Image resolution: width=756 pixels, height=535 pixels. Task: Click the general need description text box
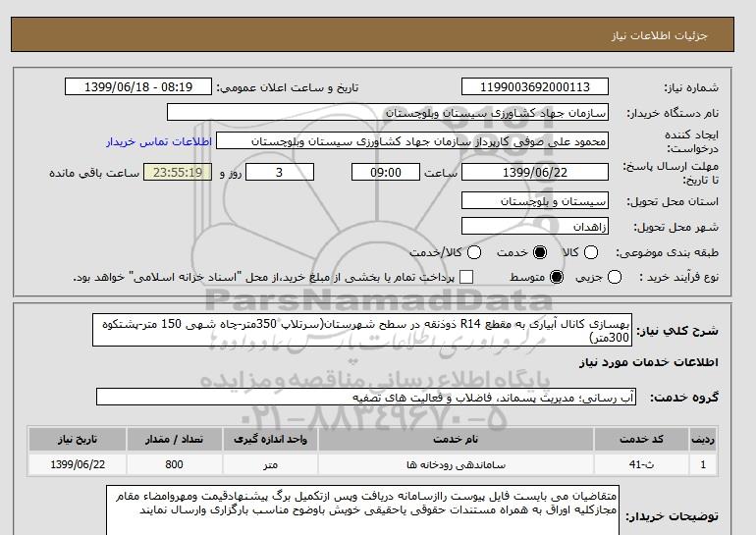(362, 330)
